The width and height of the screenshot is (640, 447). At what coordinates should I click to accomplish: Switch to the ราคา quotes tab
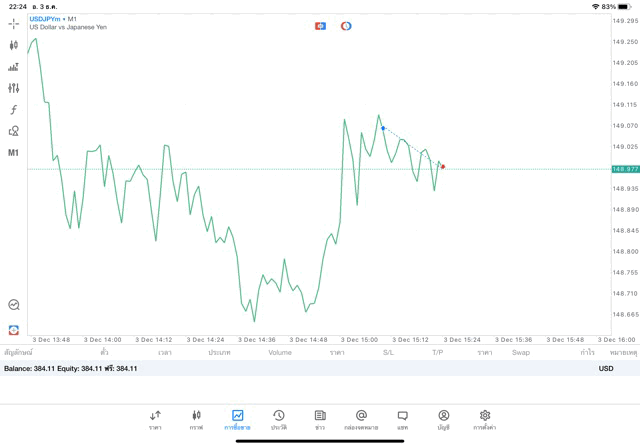pyautogui.click(x=155, y=420)
